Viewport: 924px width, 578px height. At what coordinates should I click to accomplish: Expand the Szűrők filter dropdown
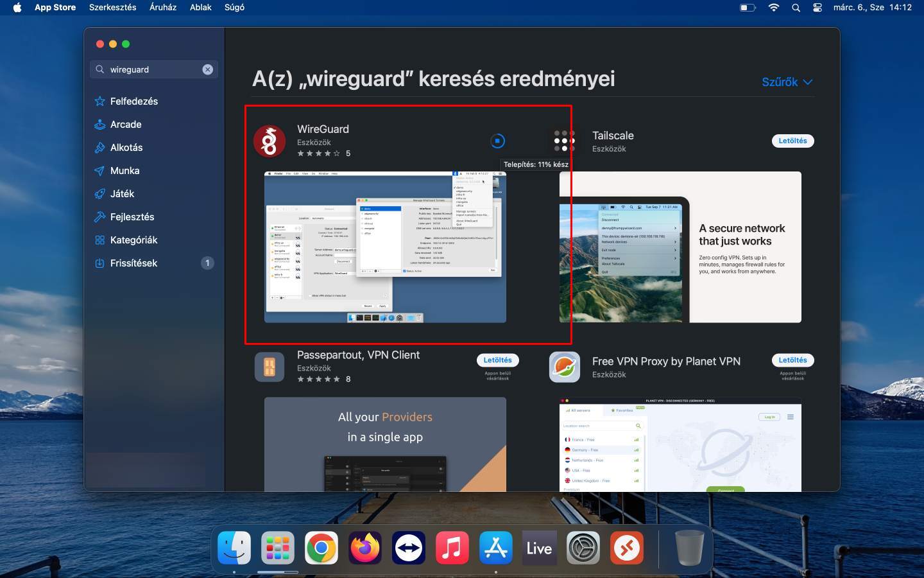coord(787,82)
